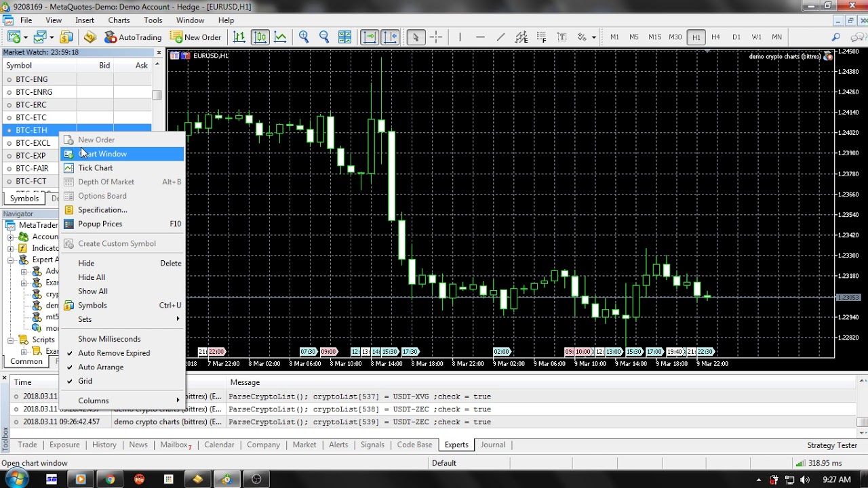Select the H4 timeframe
The width and height of the screenshot is (868, 488).
[x=715, y=37]
